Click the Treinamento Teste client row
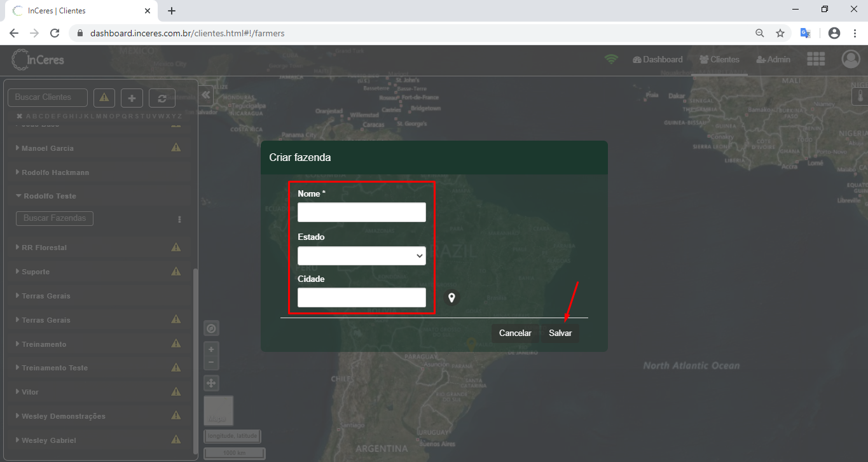868x462 pixels. pos(99,367)
